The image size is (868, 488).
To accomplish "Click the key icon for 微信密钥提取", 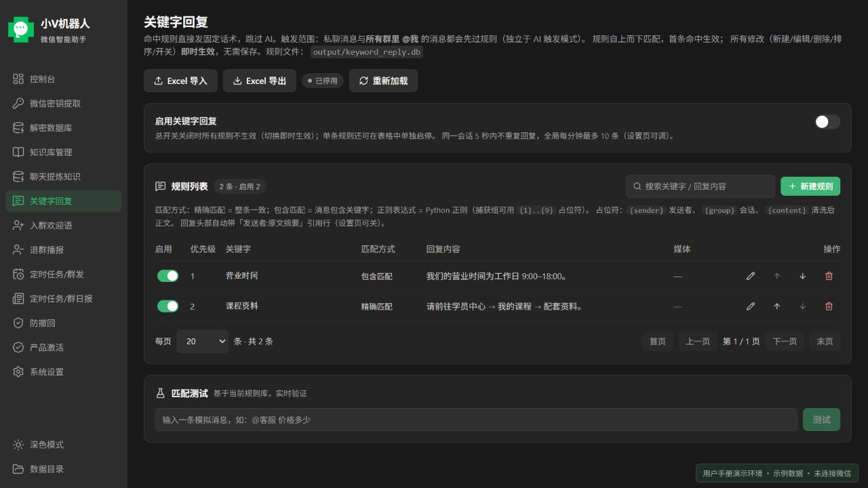I will tap(18, 103).
